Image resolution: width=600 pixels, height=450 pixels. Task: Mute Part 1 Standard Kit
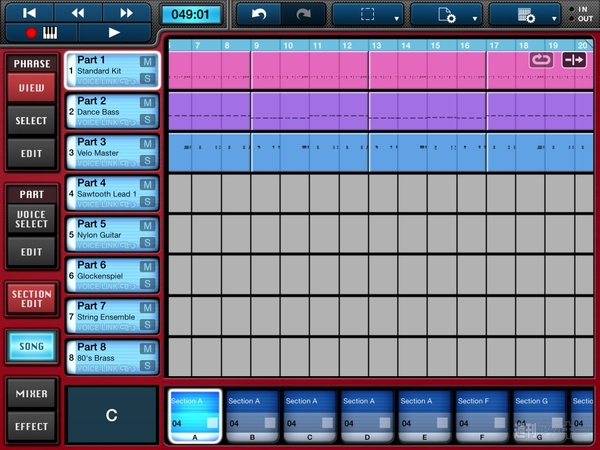click(147, 62)
